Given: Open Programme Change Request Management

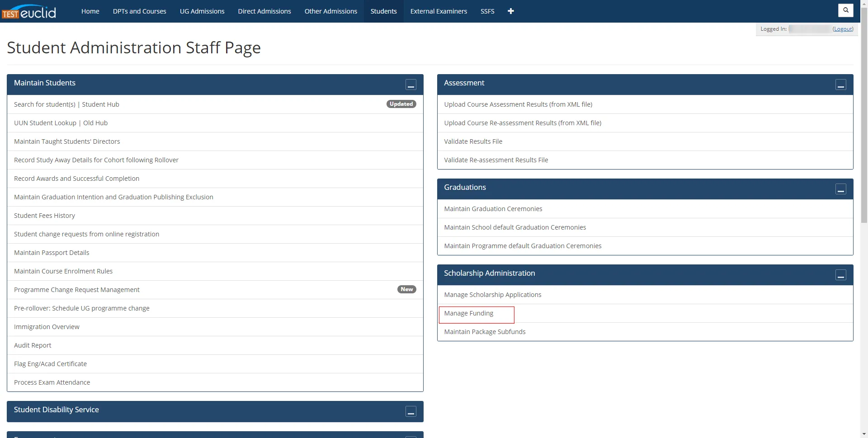Looking at the screenshot, I should click(x=76, y=289).
